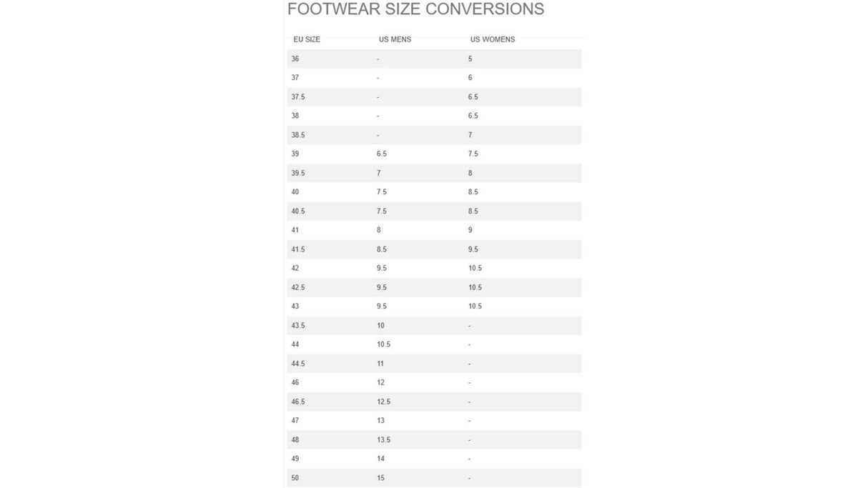Select US womens value 9
Screen dimensions: 868x488
click(x=470, y=230)
